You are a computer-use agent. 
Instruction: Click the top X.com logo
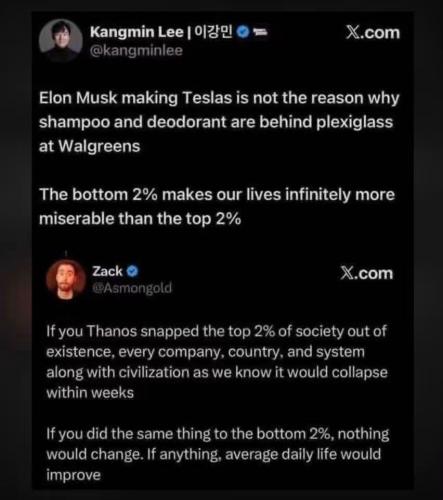(372, 33)
